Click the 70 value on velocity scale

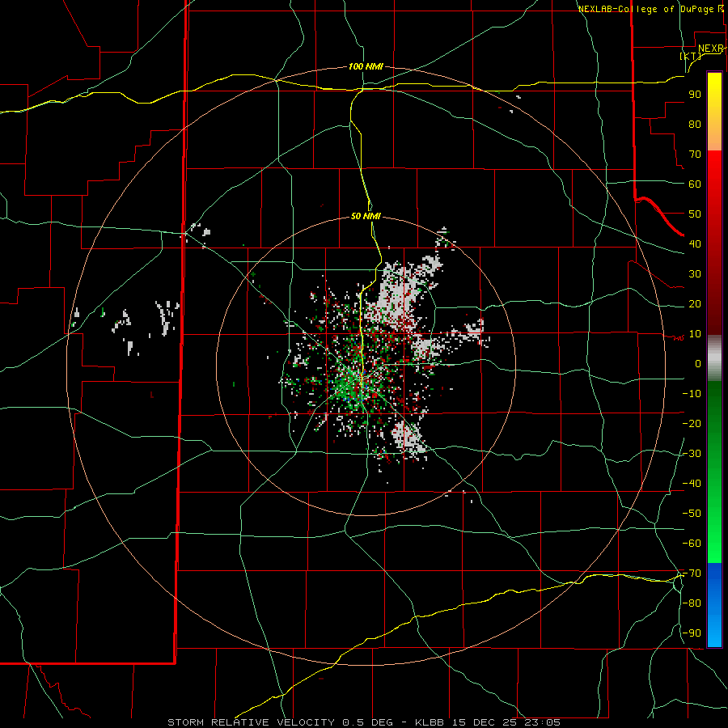pos(695,154)
